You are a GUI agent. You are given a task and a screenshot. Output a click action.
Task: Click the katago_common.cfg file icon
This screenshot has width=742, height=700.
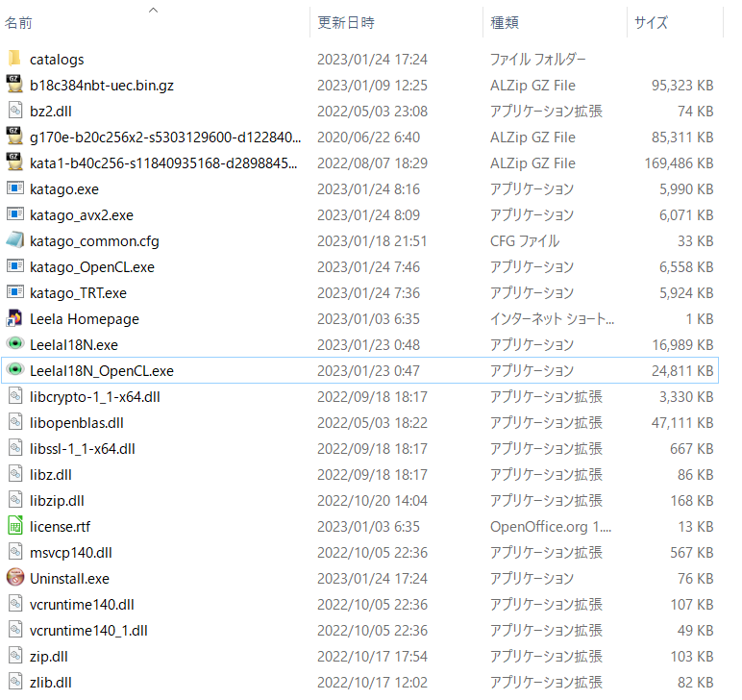15,240
